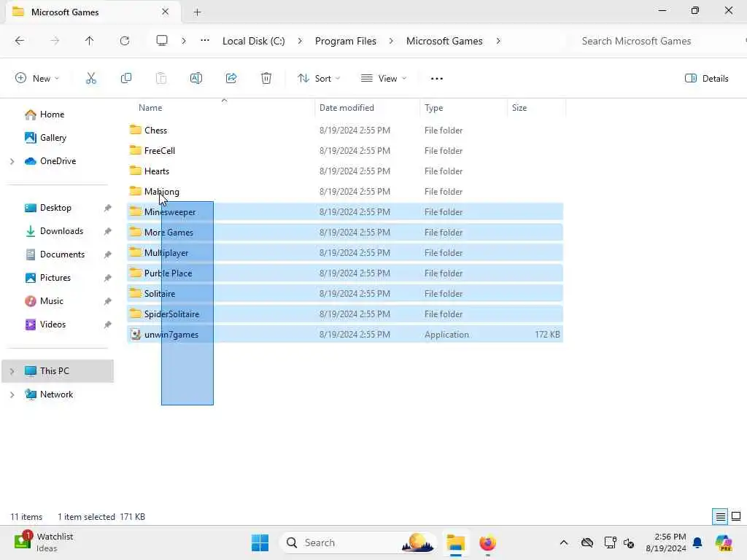
Task: Click the This PC monitor icon in address bar
Action: [x=162, y=41]
